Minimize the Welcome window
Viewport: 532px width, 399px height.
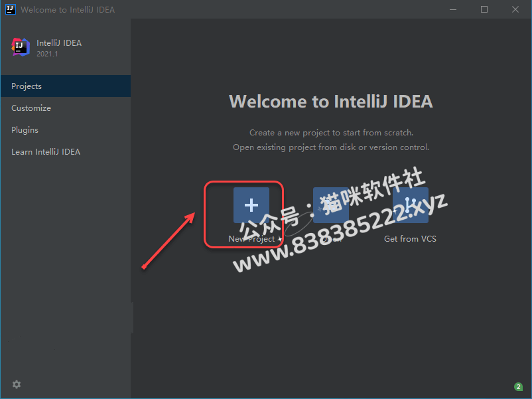[453, 9]
